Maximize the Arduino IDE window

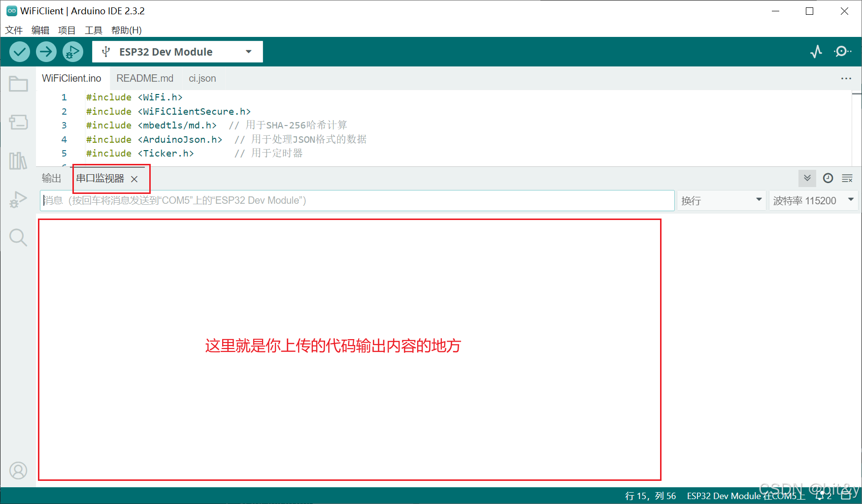pyautogui.click(x=809, y=11)
